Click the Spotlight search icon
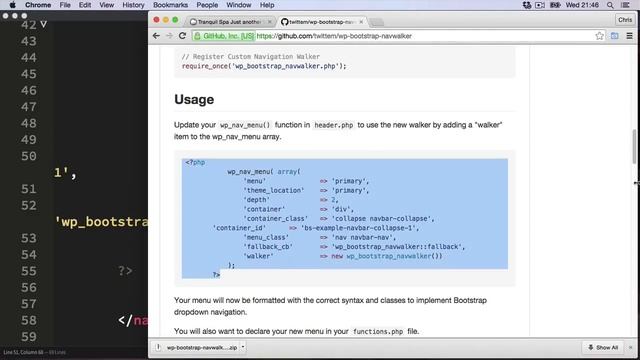The image size is (640, 360). tap(610, 5)
